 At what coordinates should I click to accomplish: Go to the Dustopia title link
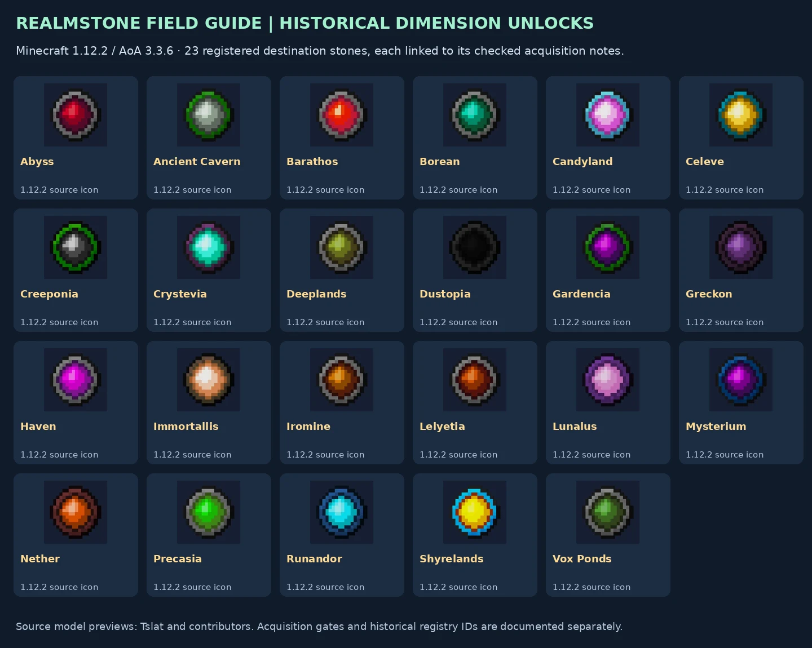(445, 294)
